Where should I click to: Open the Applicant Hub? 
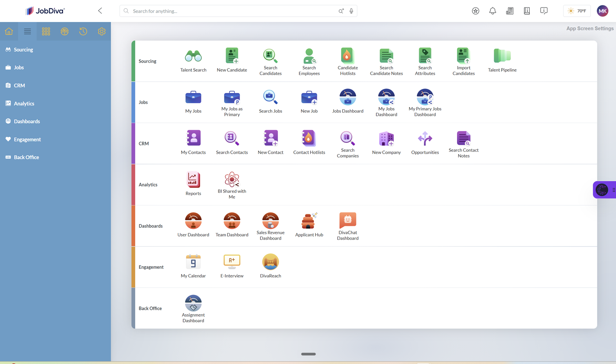309,225
